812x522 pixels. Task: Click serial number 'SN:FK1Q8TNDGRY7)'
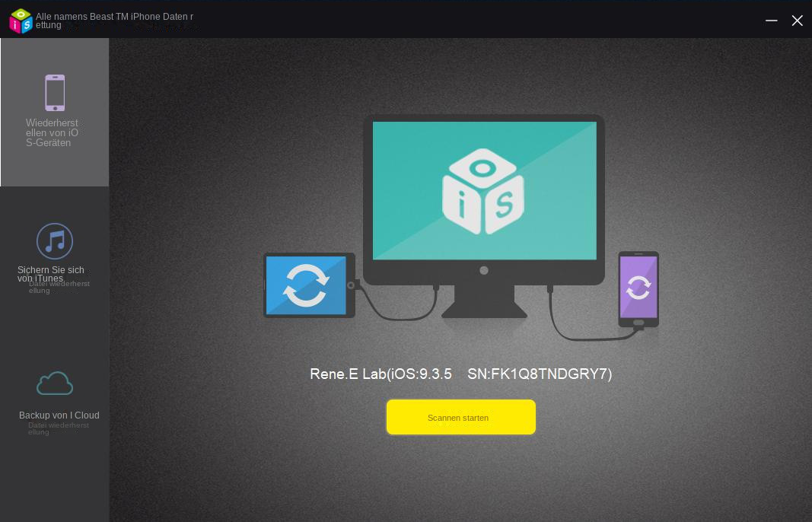pyautogui.click(x=540, y=374)
